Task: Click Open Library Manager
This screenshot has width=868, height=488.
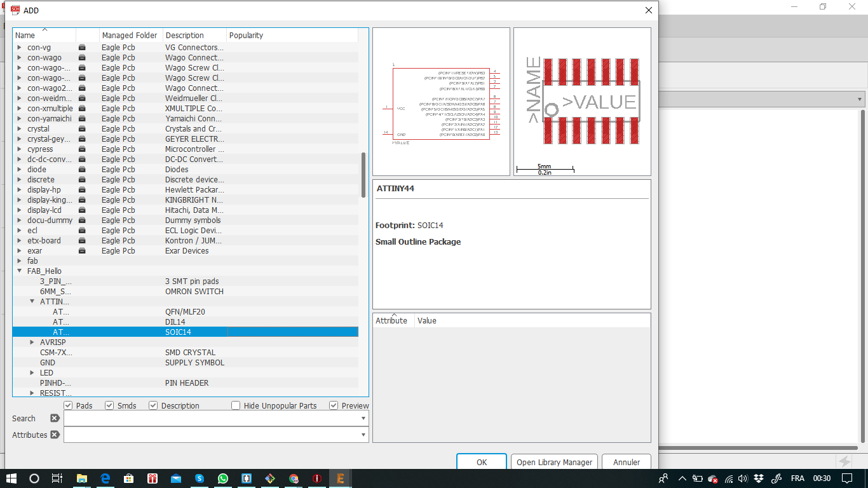Action: 554,463
